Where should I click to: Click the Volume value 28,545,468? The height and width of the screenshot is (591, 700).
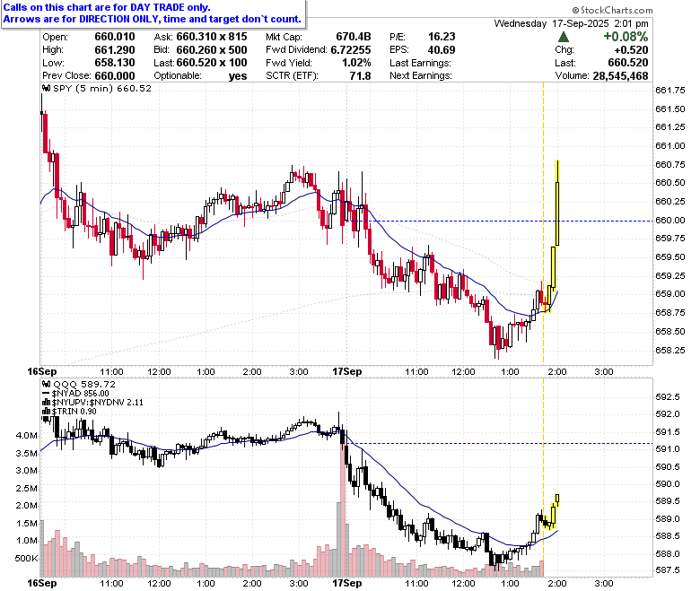(620, 76)
